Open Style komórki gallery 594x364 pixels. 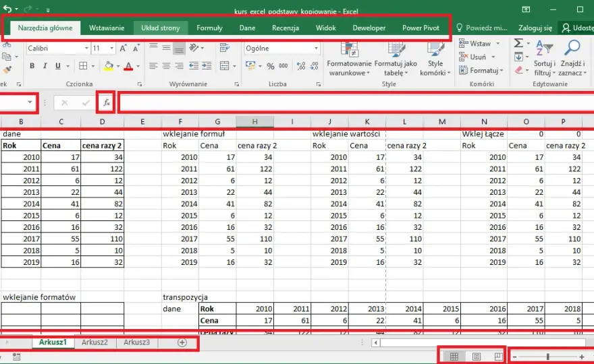pos(435,59)
